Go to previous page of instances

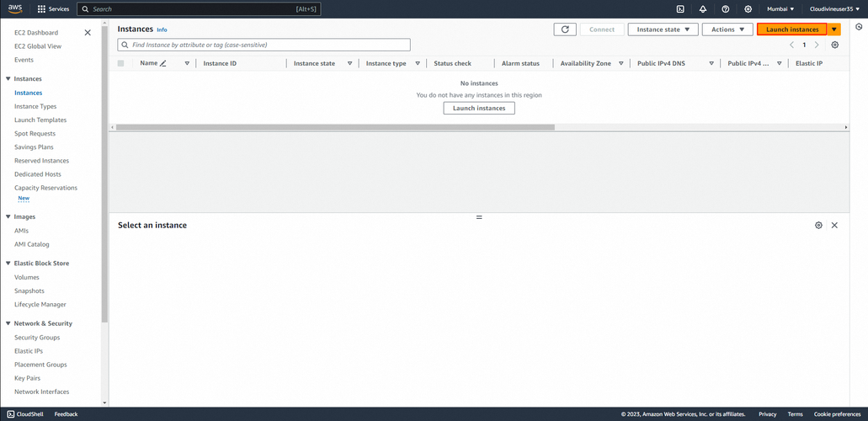pos(791,45)
